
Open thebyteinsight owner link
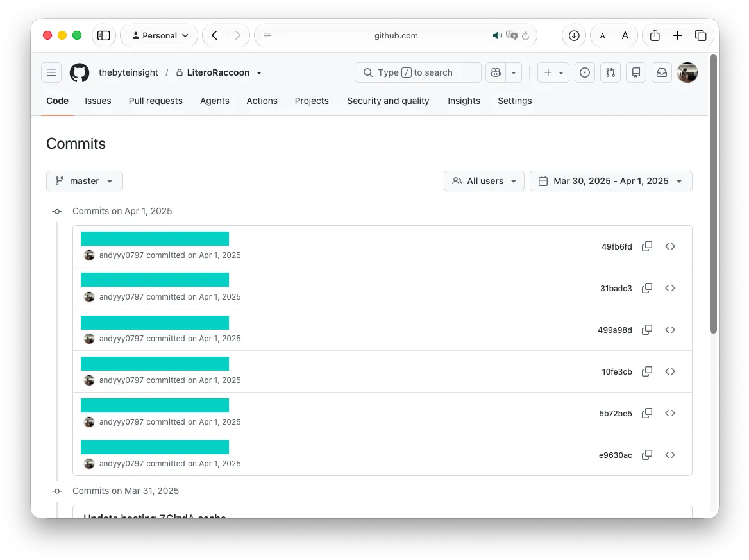(128, 72)
